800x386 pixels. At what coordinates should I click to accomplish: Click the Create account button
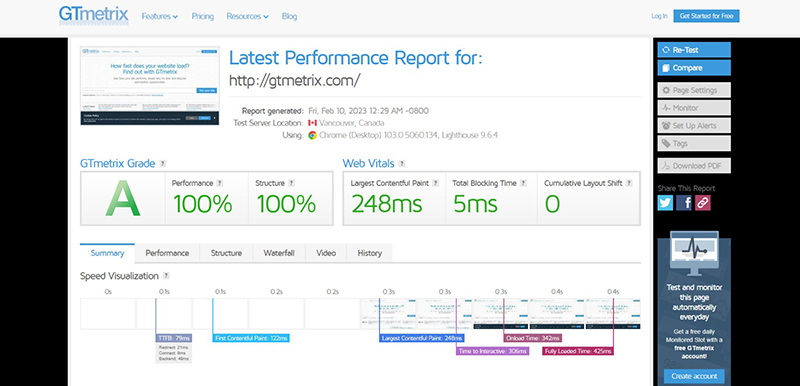(x=694, y=377)
